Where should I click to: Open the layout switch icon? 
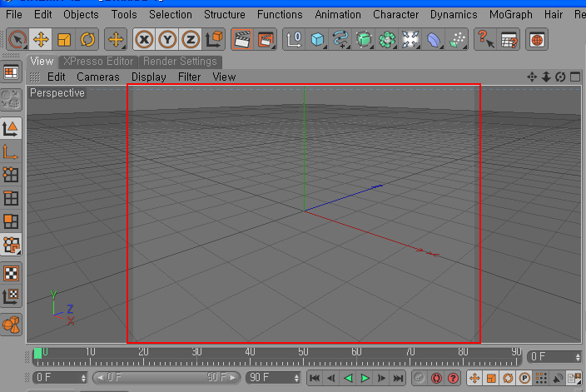11,72
